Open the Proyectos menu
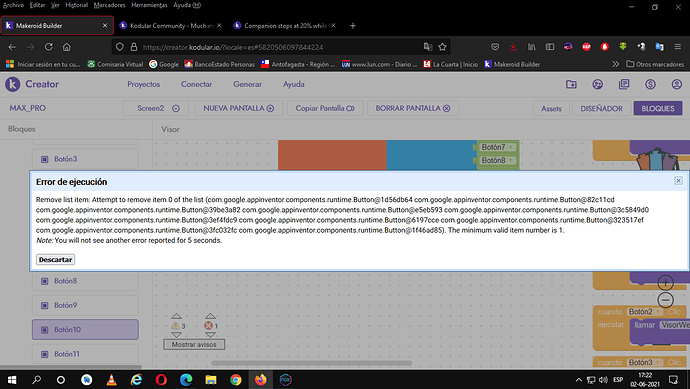 click(x=143, y=84)
